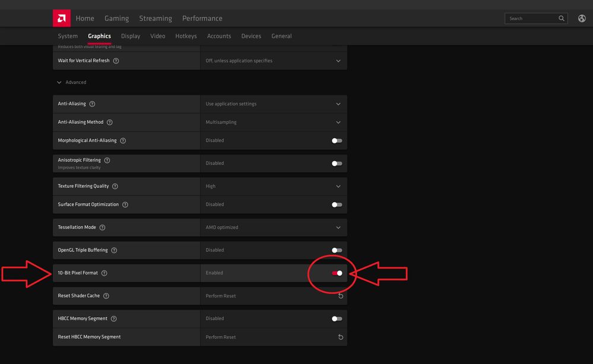Turn on OpenGL Triple Buffering
This screenshot has width=593, height=364.
[x=337, y=250]
